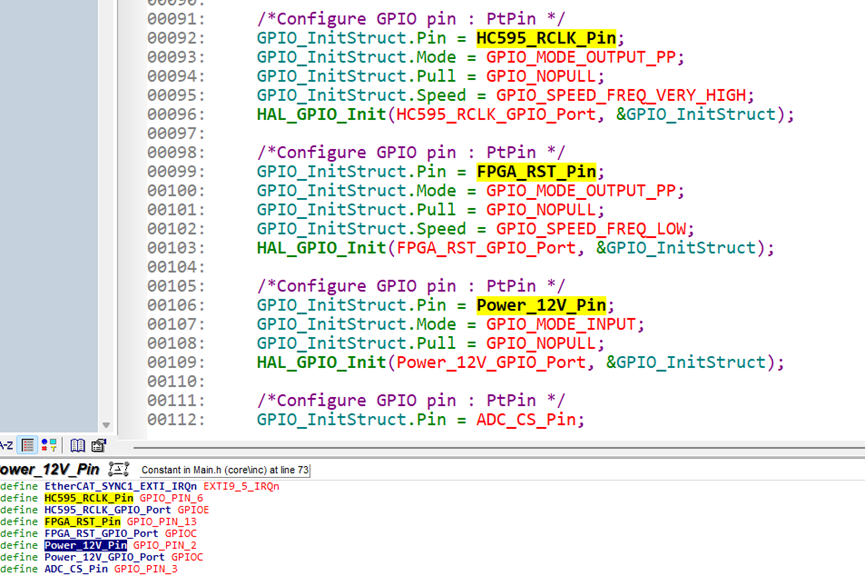
Task: Click &GPIO_InitStruct argument on line 00109
Action: [686, 363]
